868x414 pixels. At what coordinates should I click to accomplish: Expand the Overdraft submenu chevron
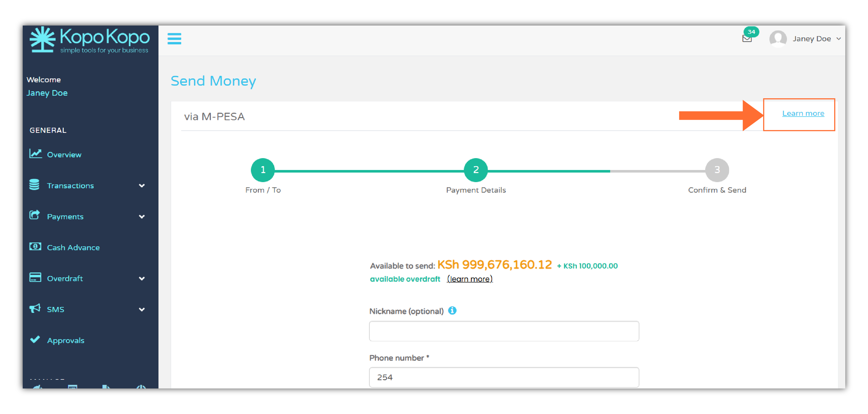pos(142,279)
